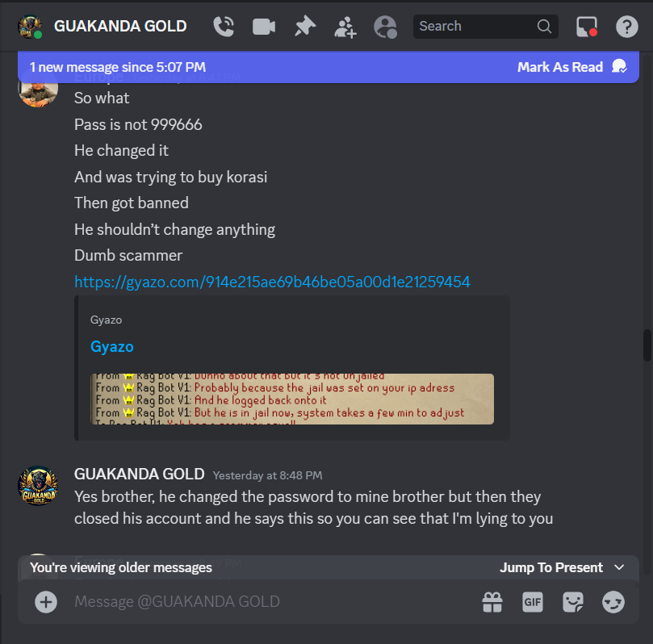Click the GUAKANDA GOLD username on the message

[x=139, y=475]
